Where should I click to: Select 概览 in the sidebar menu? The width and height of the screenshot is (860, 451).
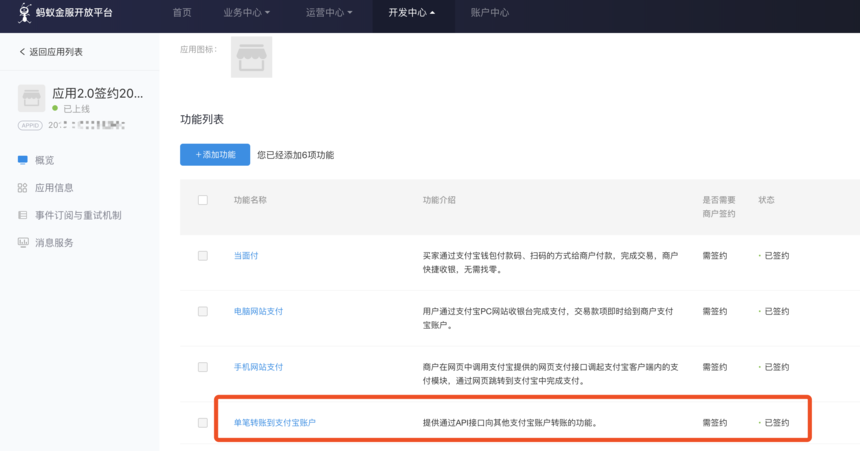(44, 160)
